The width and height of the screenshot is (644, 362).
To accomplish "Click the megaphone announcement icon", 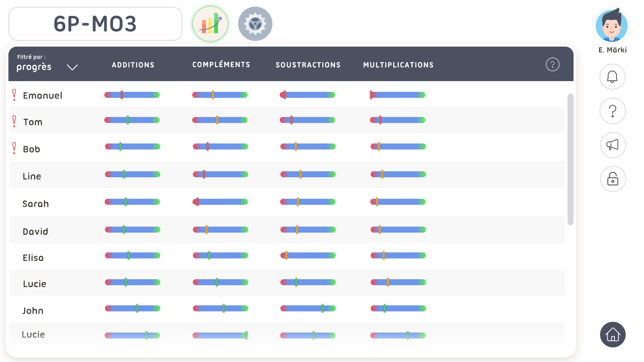I will coord(612,145).
